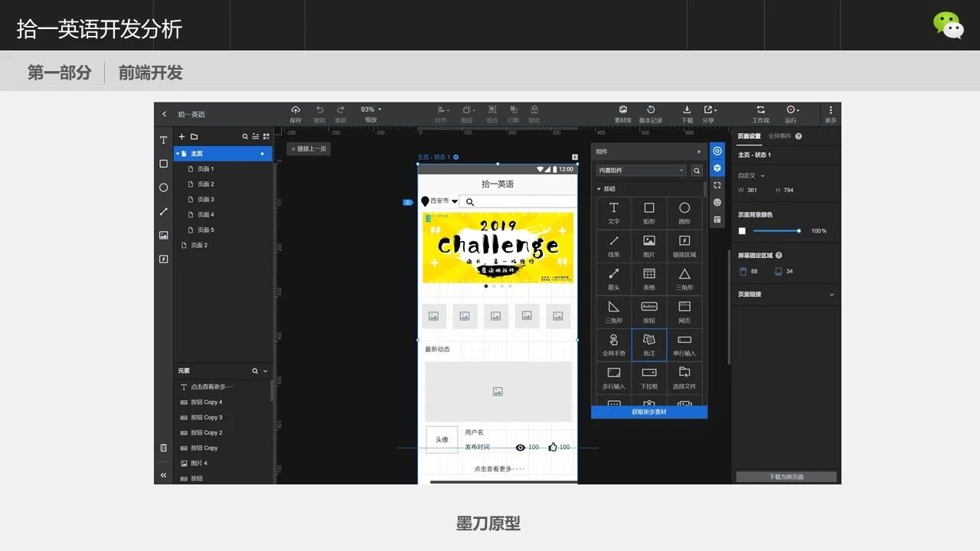Select the rectangle tool in left toolbar
Viewport: 980px width, 551px height.
163,164
